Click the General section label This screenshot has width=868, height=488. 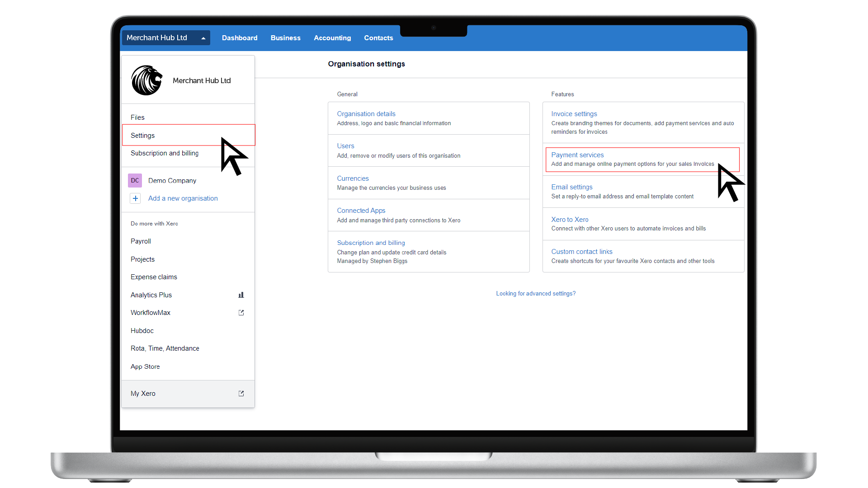[347, 94]
